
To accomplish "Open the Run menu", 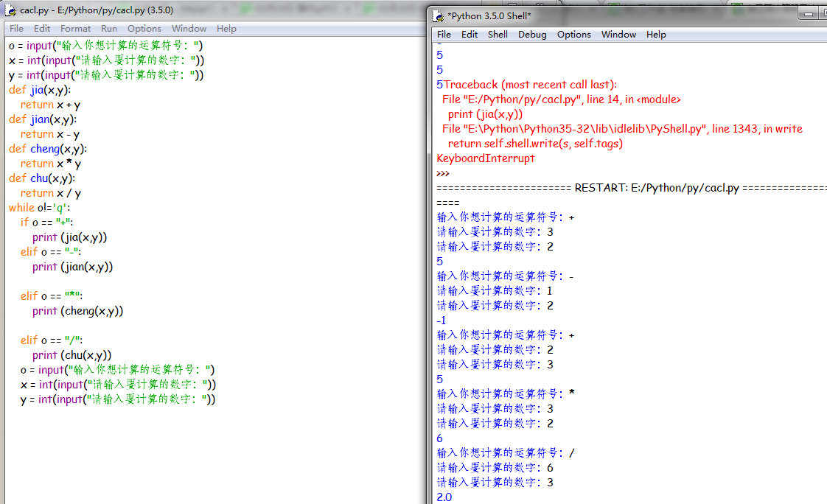I will [109, 29].
